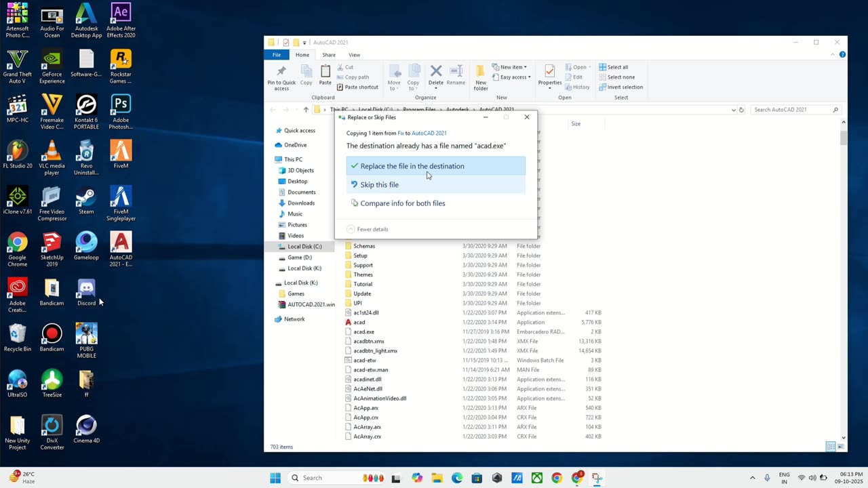Image resolution: width=868 pixels, height=488 pixels.
Task: Click the Windows Start button on taskbar
Action: (275, 478)
